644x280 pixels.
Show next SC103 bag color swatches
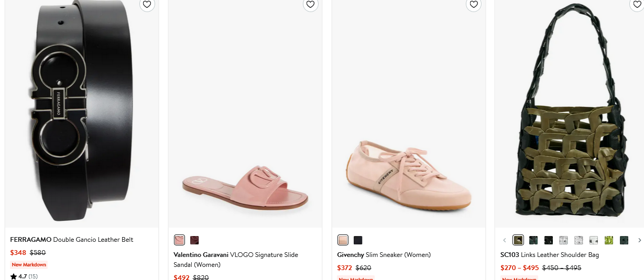coord(639,240)
